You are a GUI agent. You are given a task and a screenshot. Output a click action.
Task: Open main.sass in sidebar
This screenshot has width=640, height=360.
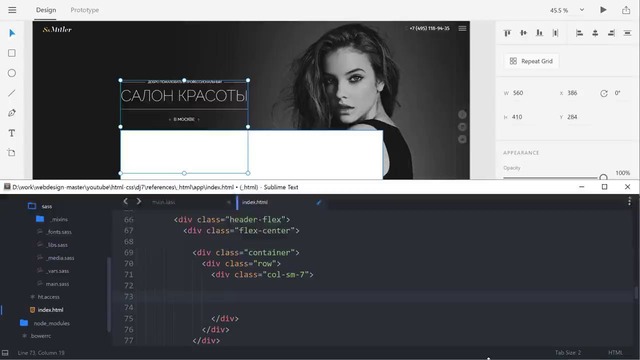(57, 284)
